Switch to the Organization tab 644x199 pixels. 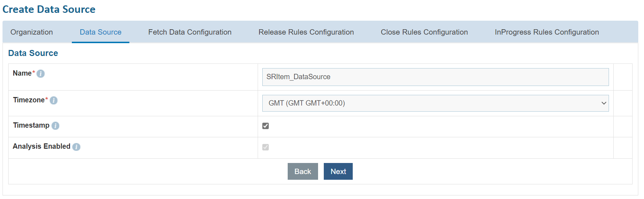(x=31, y=32)
